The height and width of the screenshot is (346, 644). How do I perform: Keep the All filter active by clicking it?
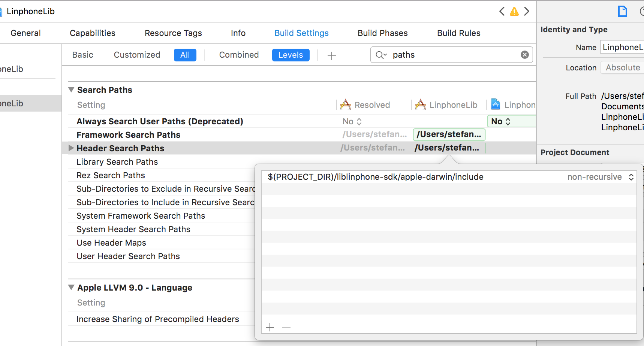(x=185, y=55)
